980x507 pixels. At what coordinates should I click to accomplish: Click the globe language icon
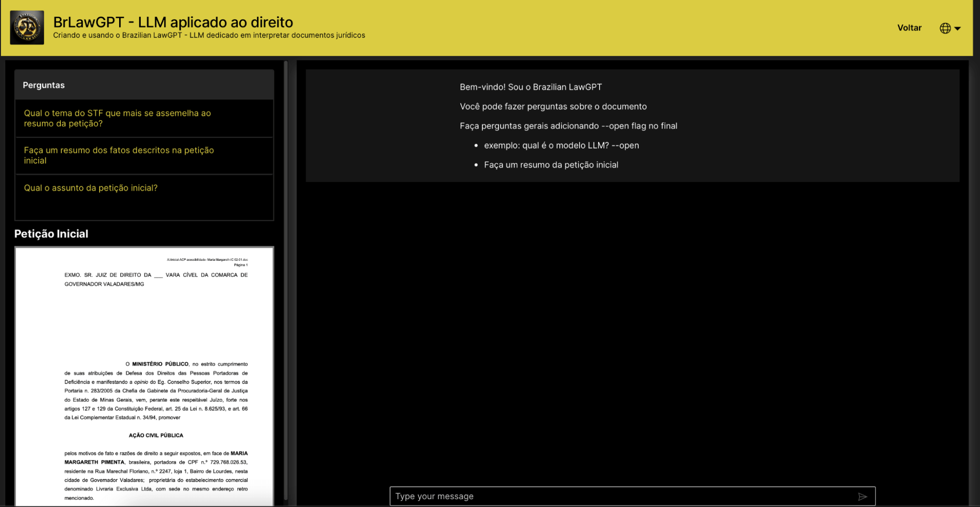[945, 28]
